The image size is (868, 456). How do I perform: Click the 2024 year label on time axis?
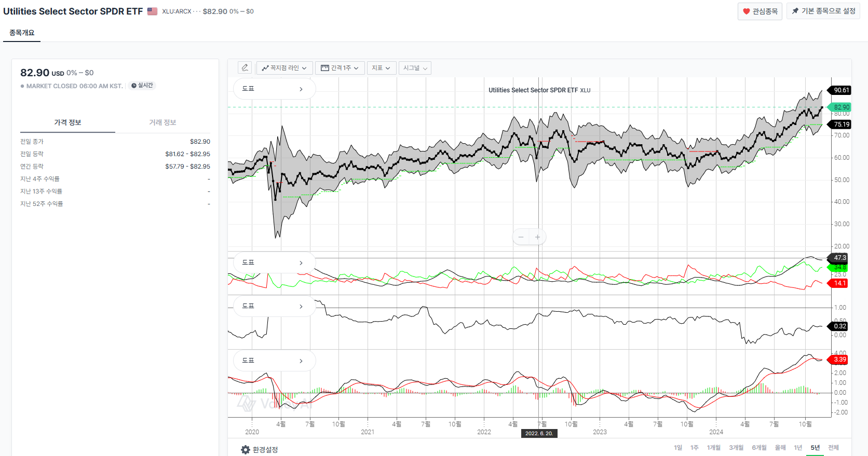tap(716, 432)
